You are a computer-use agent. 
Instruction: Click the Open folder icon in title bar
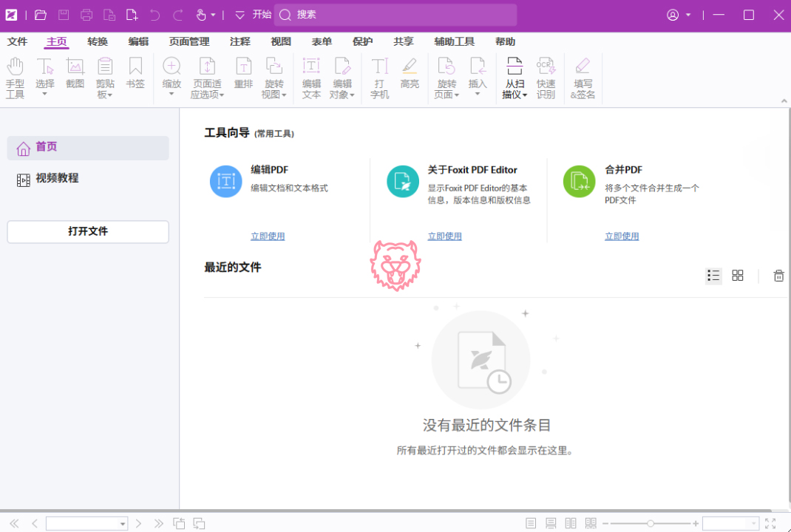coord(41,15)
